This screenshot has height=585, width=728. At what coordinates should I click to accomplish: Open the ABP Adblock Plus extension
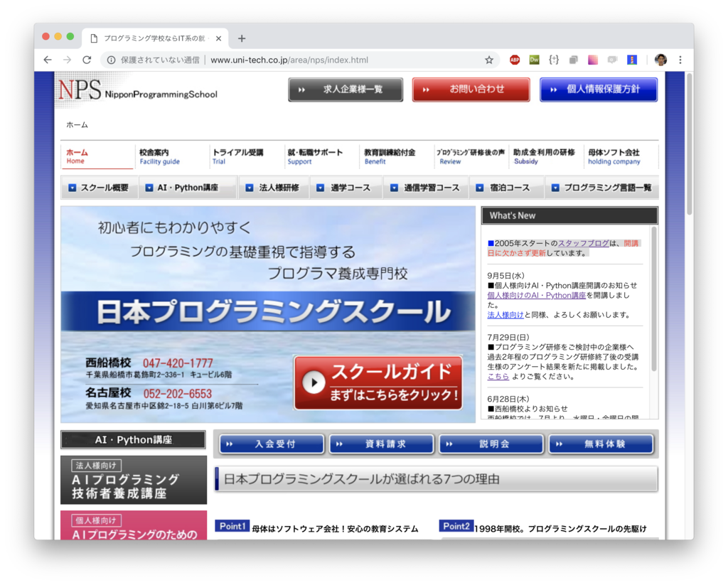[515, 60]
